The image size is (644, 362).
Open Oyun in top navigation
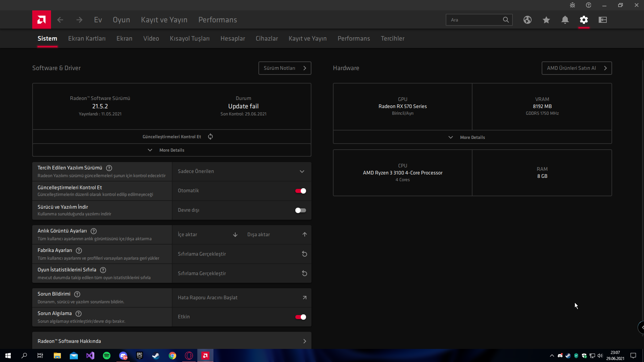121,20
